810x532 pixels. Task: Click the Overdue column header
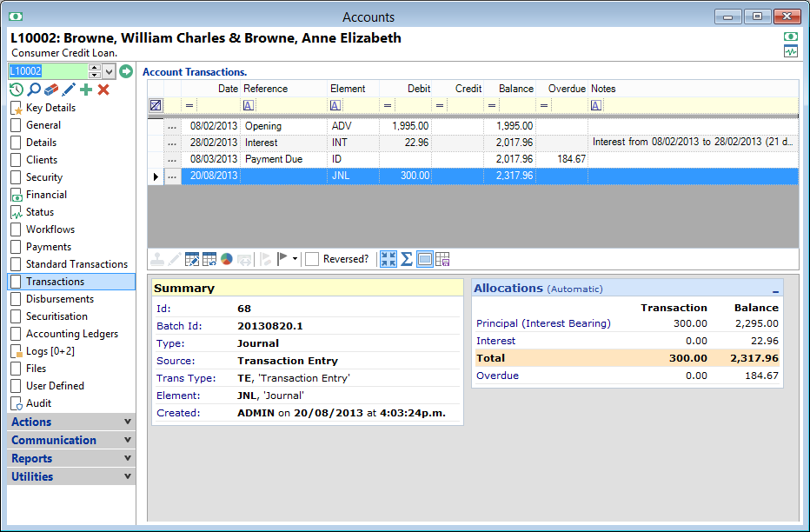(561, 89)
